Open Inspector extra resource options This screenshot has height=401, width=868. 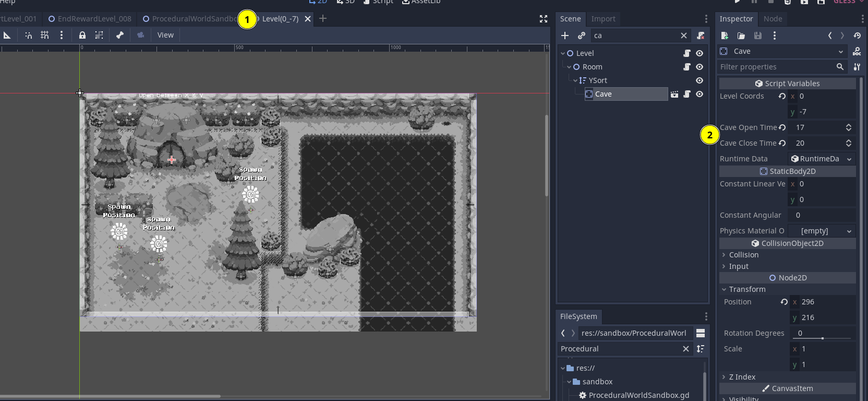click(x=775, y=36)
